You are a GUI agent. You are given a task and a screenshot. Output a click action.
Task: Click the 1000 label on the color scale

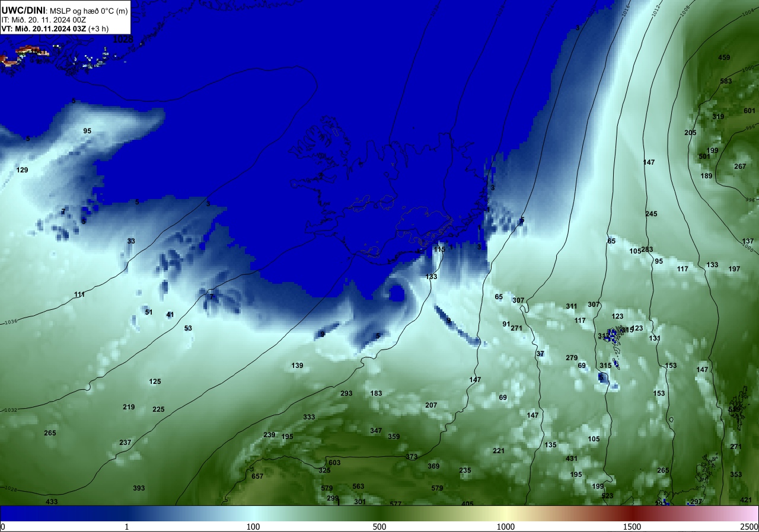pos(506,527)
